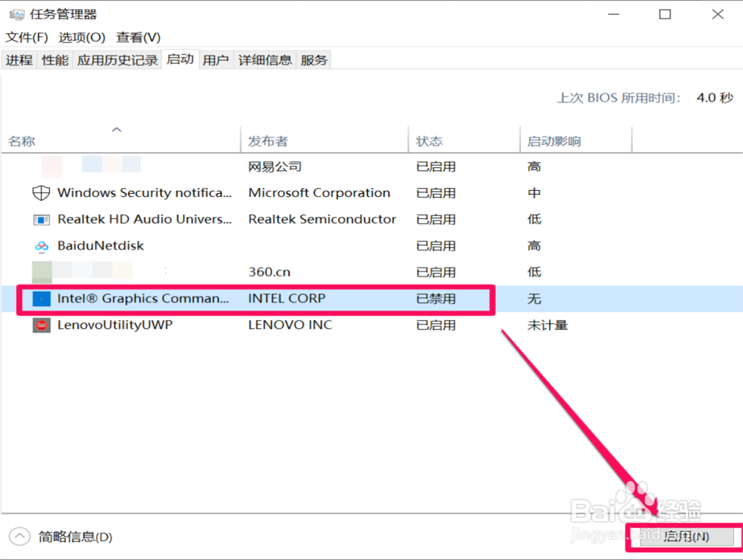
Task: Sort by the 启动影响 column header
Action: click(x=554, y=140)
